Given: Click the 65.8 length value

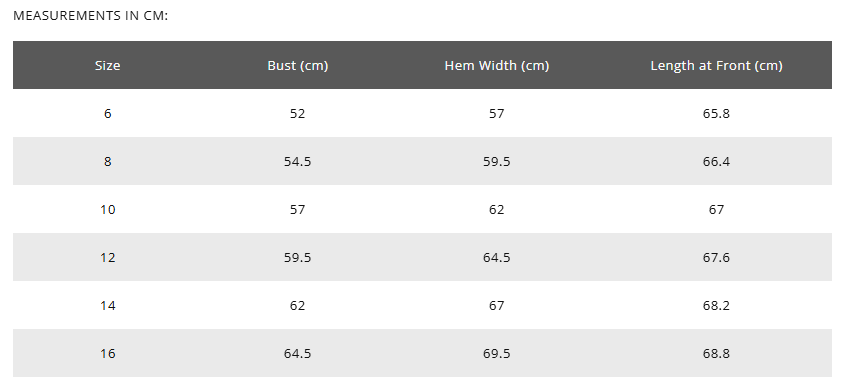Looking at the screenshot, I should pyautogui.click(x=716, y=113).
